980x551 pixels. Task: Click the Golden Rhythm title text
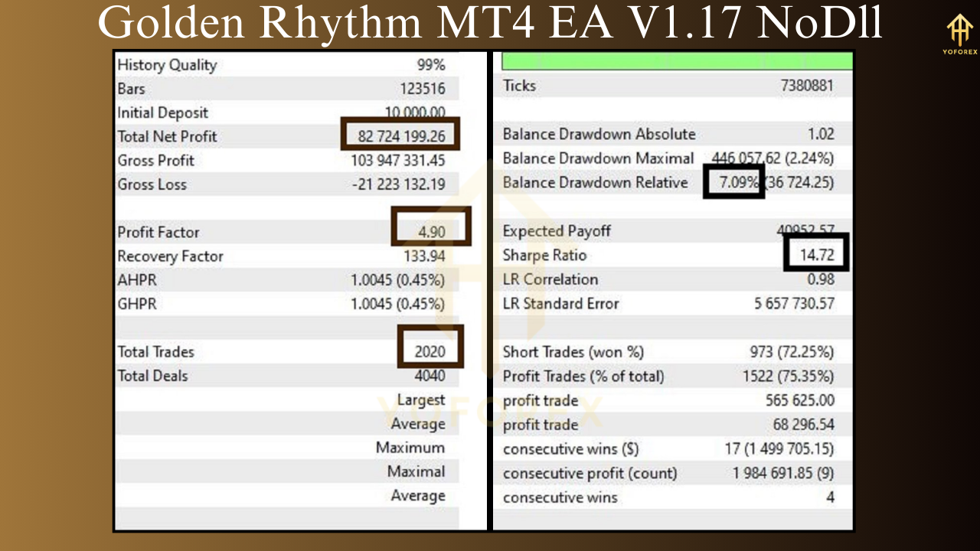click(x=490, y=23)
